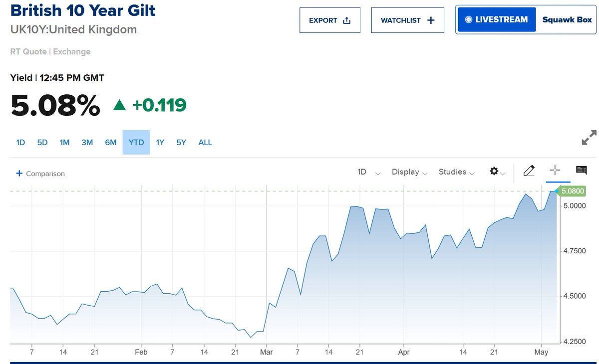599x364 pixels.
Task: Choose the 6M range
Action: (111, 142)
